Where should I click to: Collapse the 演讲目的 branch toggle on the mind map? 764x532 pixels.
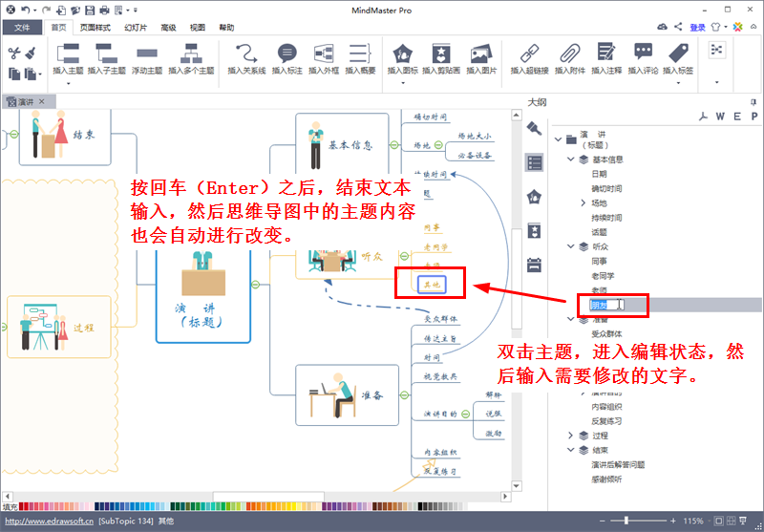point(465,415)
